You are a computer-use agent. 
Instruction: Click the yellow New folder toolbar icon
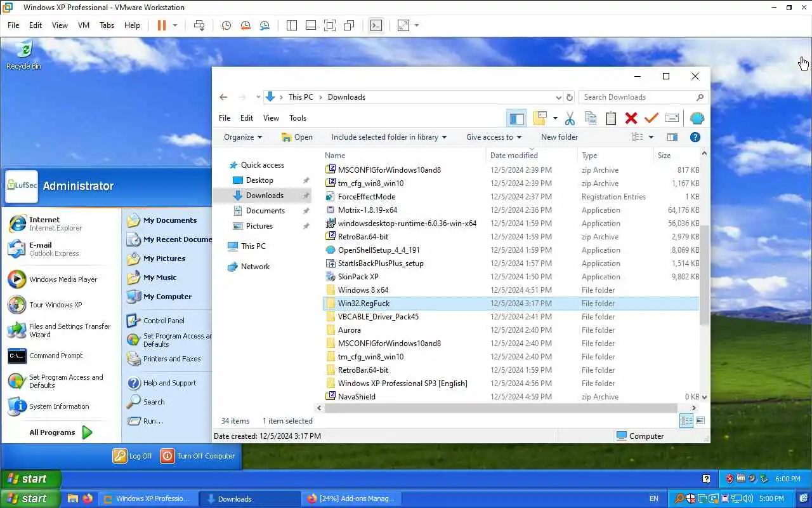click(x=540, y=118)
